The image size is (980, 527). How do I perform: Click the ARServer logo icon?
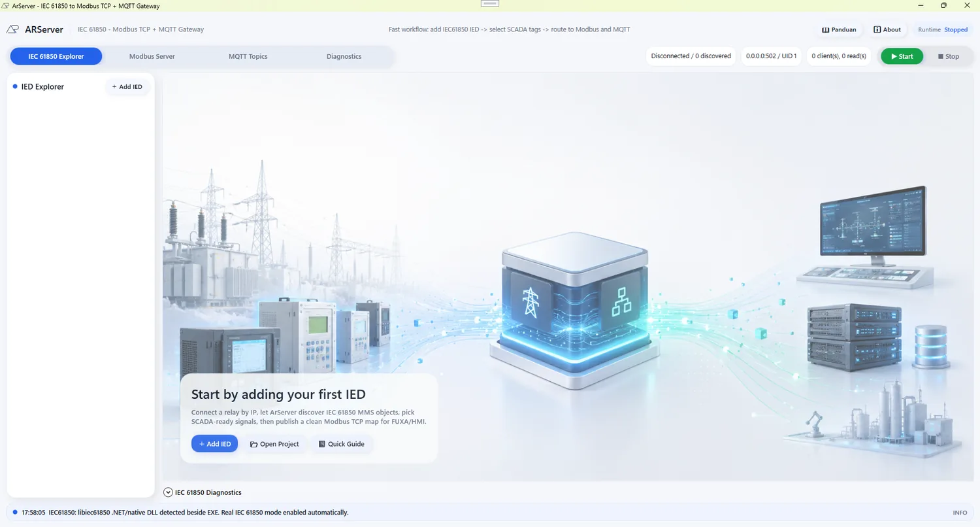(x=12, y=29)
